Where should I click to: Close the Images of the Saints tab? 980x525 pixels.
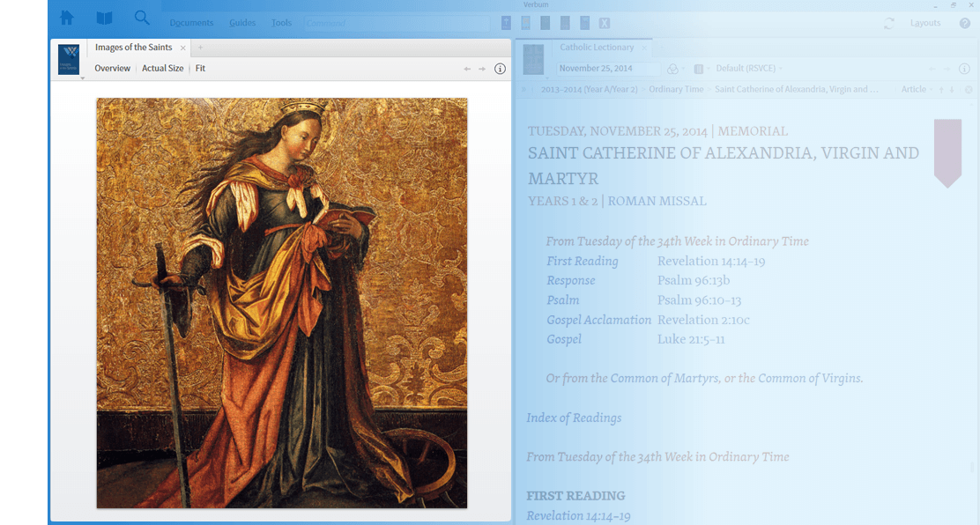(x=183, y=48)
